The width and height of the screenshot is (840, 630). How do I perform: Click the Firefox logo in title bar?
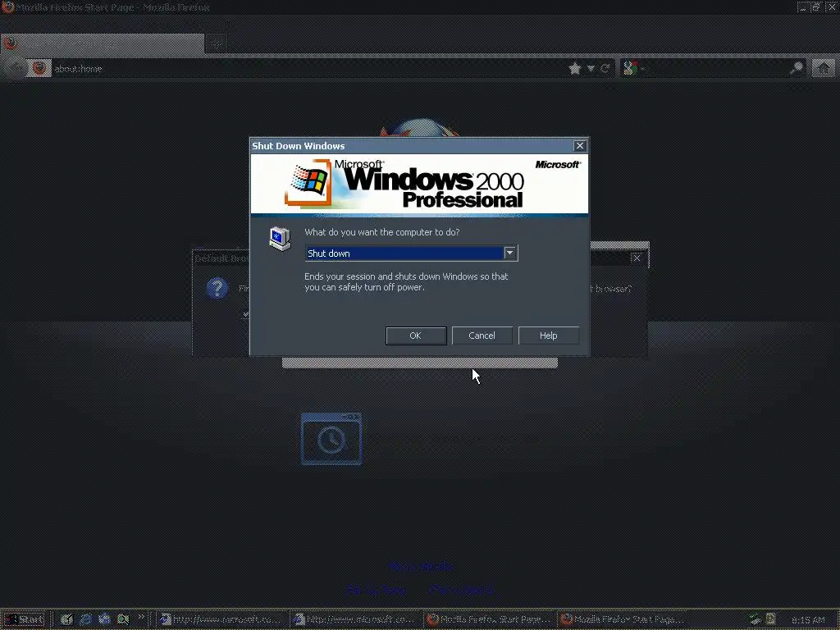pyautogui.click(x=7, y=7)
